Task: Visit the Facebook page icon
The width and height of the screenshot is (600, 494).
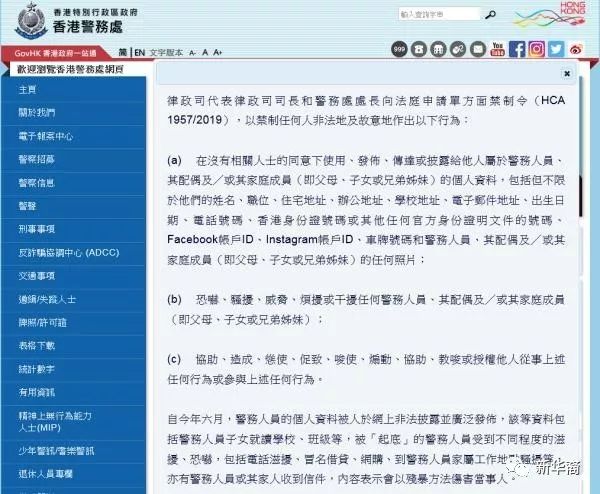Action: pyautogui.click(x=517, y=49)
